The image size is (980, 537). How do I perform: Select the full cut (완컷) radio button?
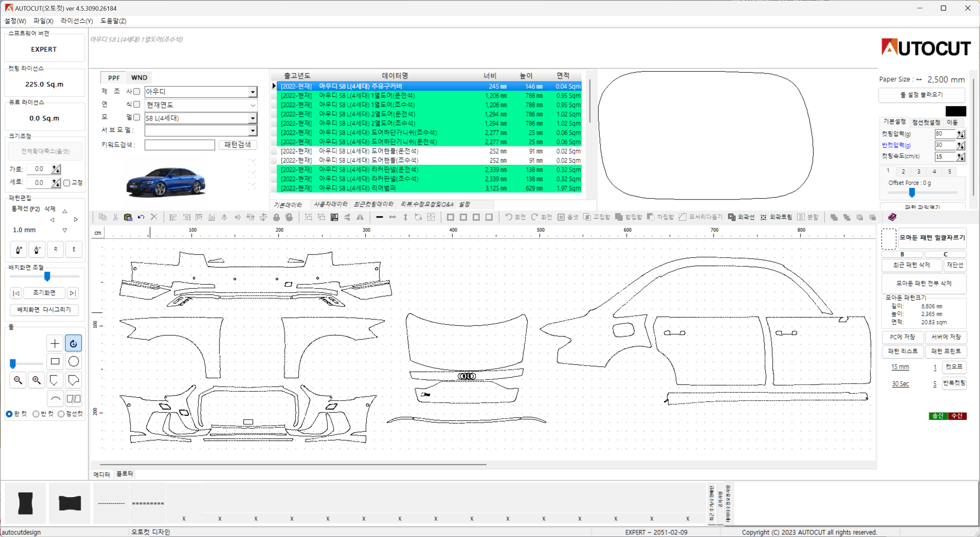coord(9,414)
